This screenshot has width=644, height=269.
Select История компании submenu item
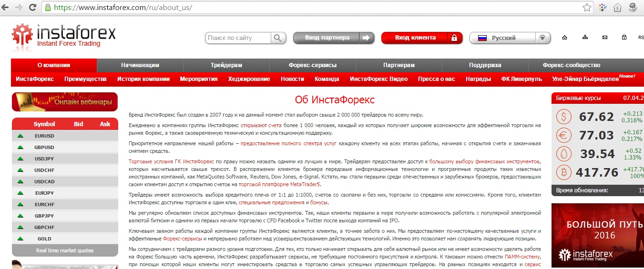143,79
